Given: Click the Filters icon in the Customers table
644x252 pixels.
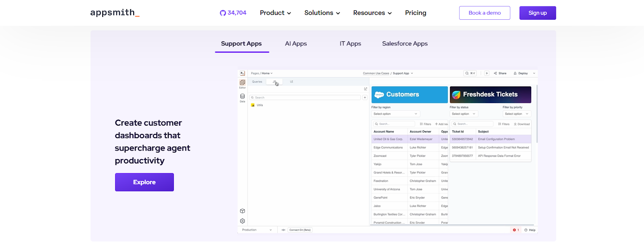Looking at the screenshot, I should [x=421, y=124].
